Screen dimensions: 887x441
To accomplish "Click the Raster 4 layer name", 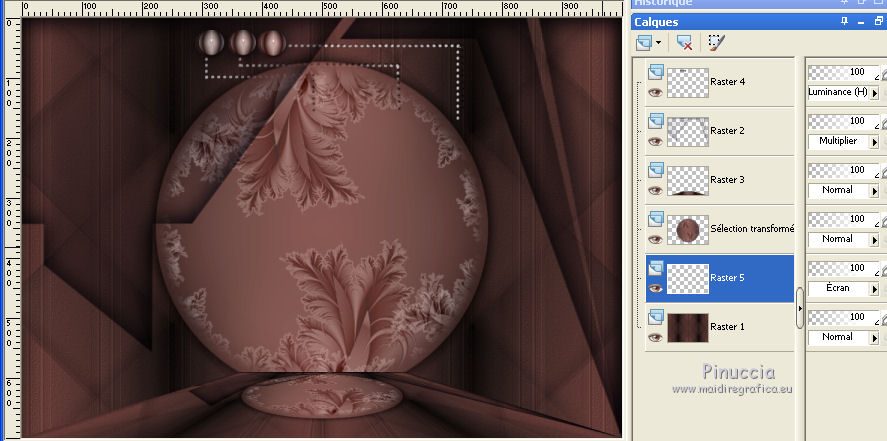I will [x=727, y=81].
